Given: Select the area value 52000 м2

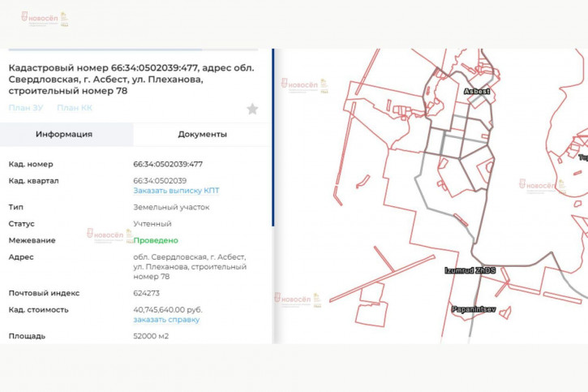Looking at the screenshot, I should coord(151,336).
